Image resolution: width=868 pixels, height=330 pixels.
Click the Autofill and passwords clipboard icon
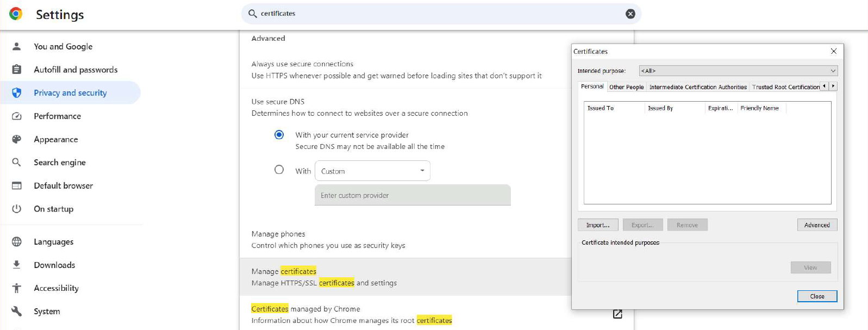[17, 70]
